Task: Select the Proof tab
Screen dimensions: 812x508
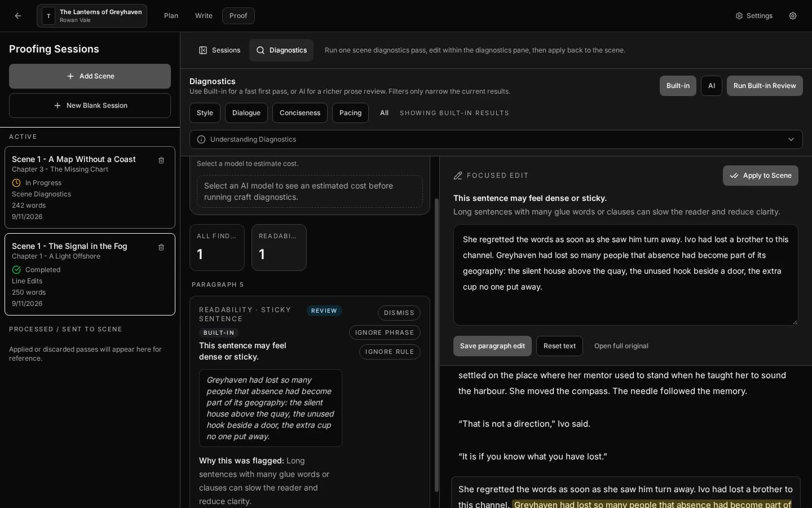Action: pyautogui.click(x=238, y=16)
